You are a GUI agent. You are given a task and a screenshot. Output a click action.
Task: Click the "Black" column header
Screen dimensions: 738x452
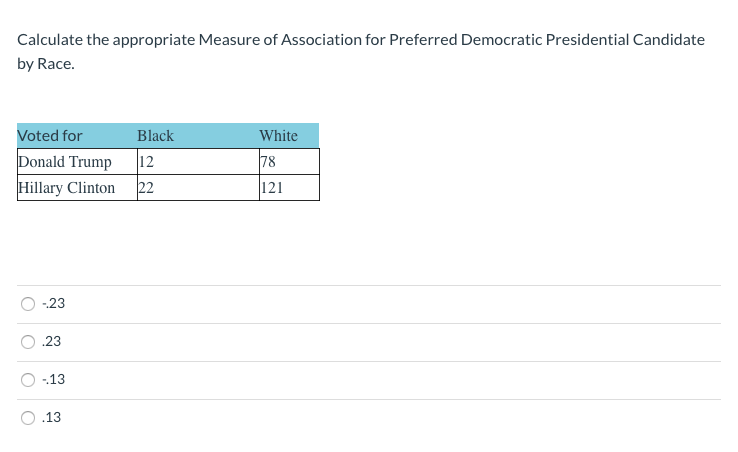pos(155,136)
